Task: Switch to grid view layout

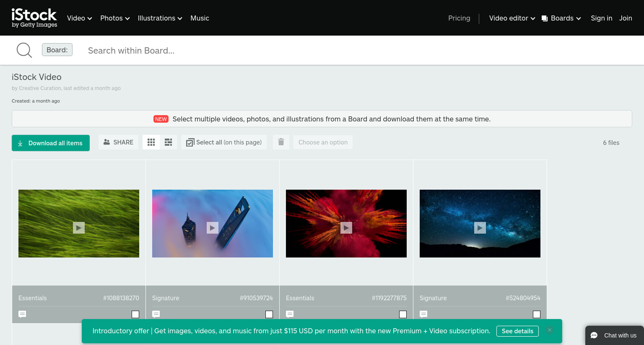Action: click(151, 142)
